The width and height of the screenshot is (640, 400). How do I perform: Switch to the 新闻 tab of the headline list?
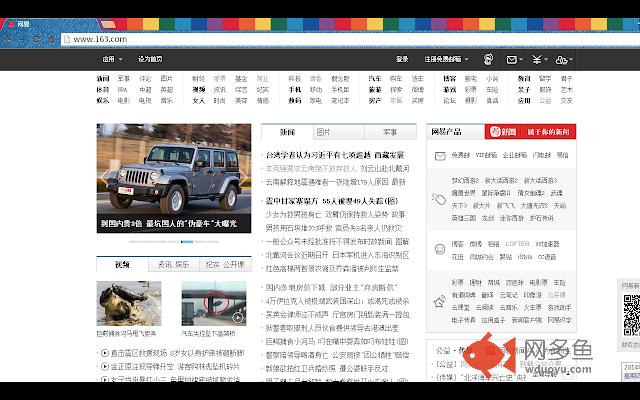pyautogui.click(x=287, y=132)
